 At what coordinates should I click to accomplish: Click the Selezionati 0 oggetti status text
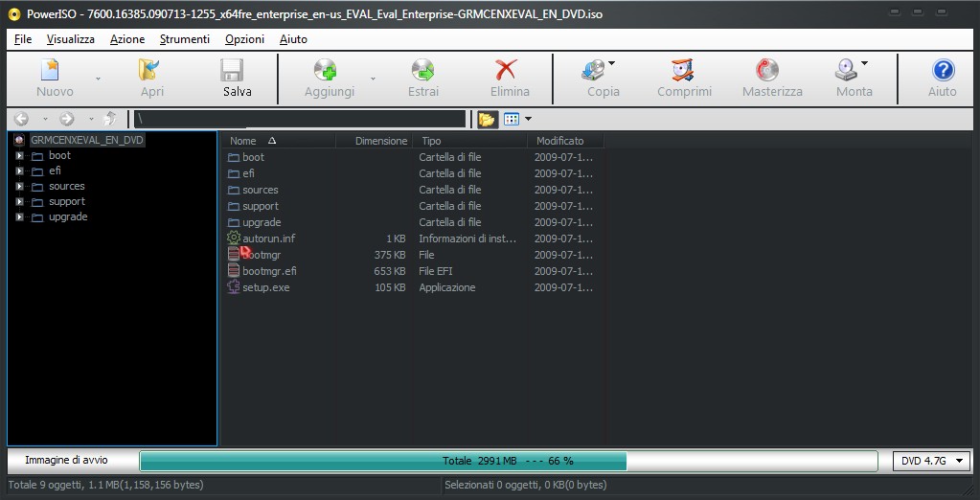pos(526,485)
